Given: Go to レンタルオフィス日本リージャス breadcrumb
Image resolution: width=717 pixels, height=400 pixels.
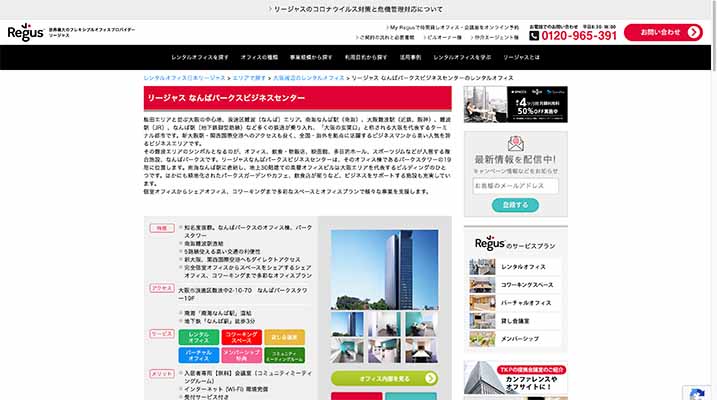Looking at the screenshot, I should click(x=184, y=78).
